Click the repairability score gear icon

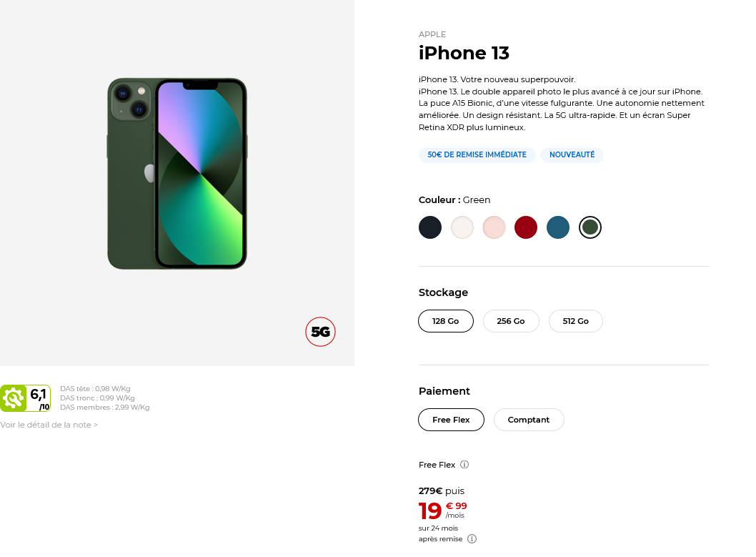pos(13,398)
